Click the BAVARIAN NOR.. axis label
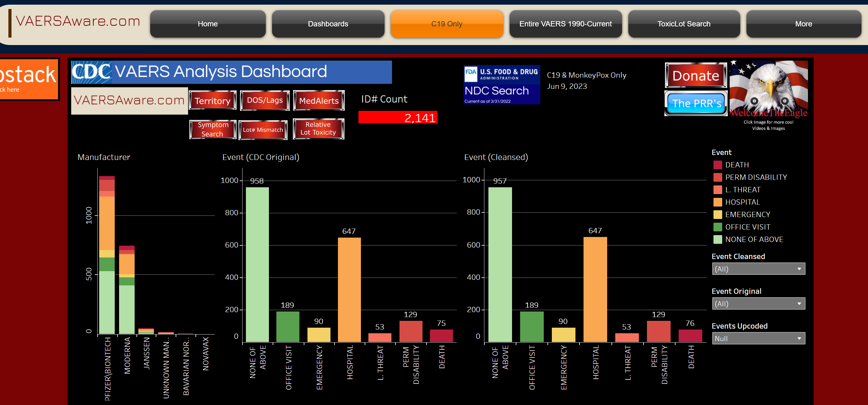The width and height of the screenshot is (868, 405). pyautogui.click(x=186, y=366)
